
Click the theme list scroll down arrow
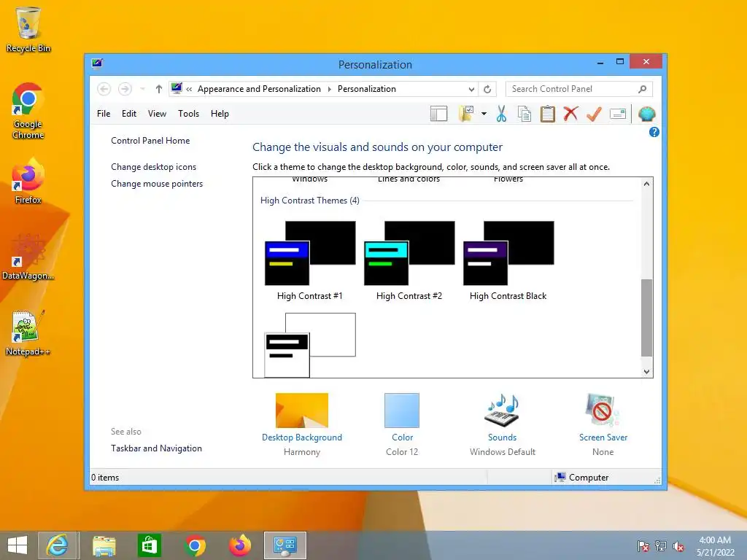point(646,372)
